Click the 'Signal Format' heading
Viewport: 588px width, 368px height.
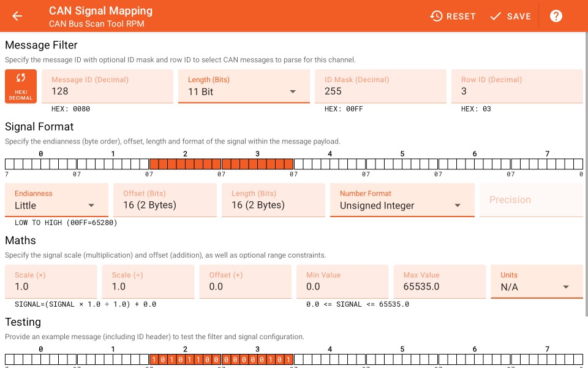(x=39, y=126)
